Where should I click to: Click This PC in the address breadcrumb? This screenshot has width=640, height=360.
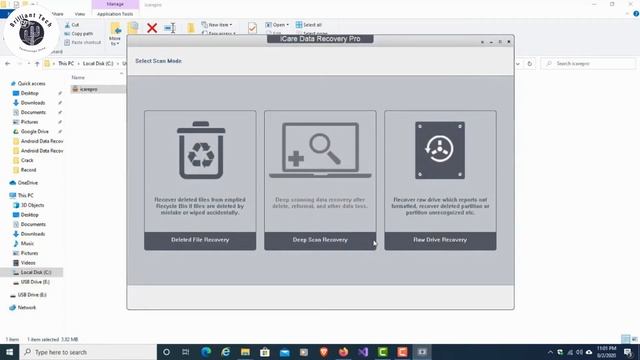pyautogui.click(x=66, y=64)
